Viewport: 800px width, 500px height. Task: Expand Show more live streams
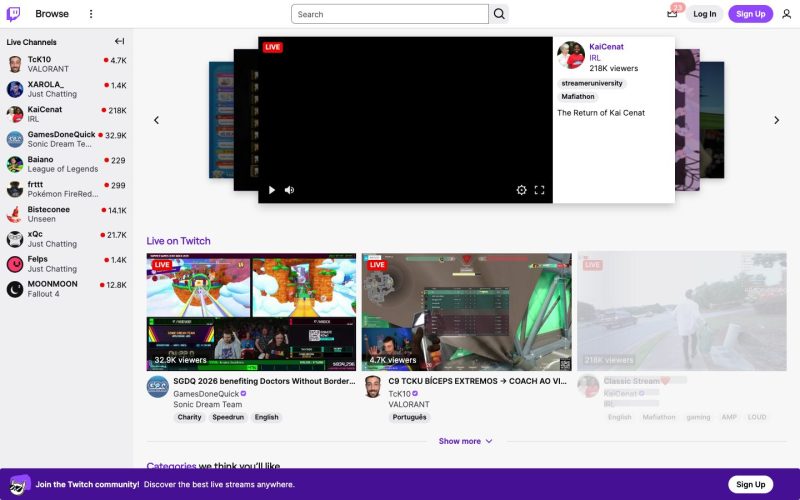click(x=465, y=441)
